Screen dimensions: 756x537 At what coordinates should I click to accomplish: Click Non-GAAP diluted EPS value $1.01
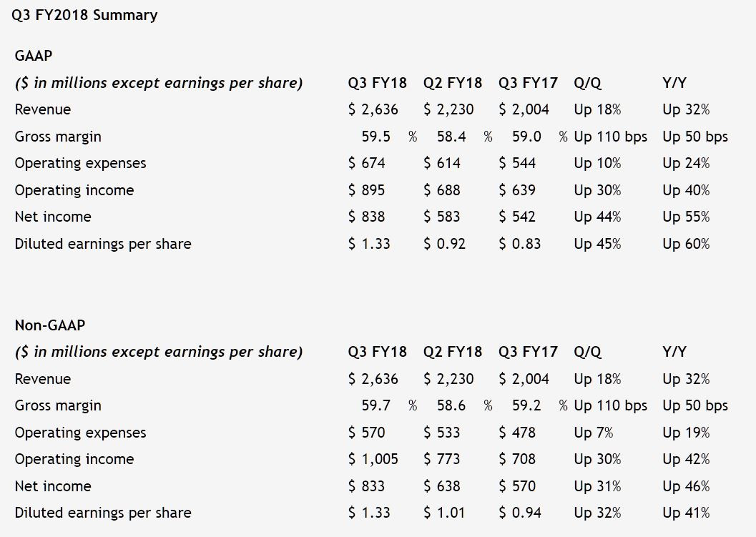[x=444, y=513]
